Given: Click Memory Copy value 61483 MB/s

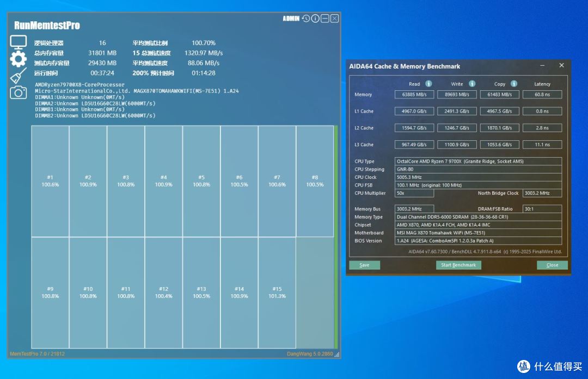Looking at the screenshot, I should (499, 95).
